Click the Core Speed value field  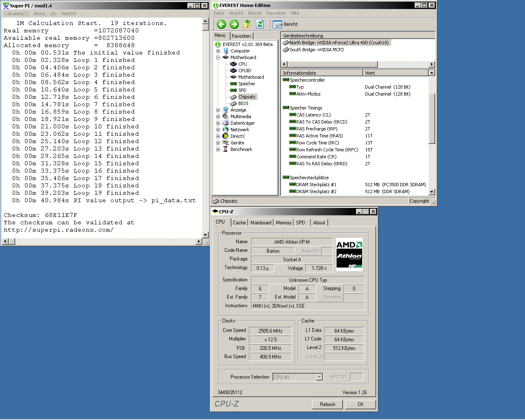[x=271, y=331]
